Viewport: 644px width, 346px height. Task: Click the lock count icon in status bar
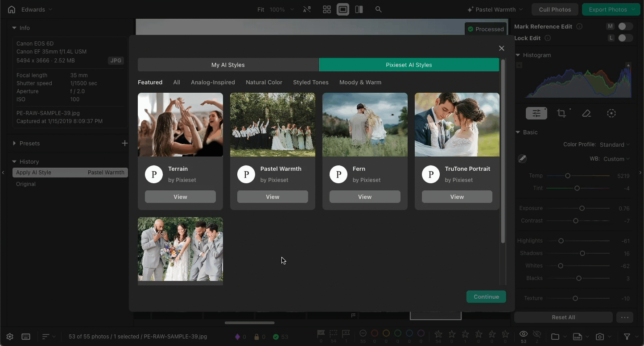(x=257, y=337)
